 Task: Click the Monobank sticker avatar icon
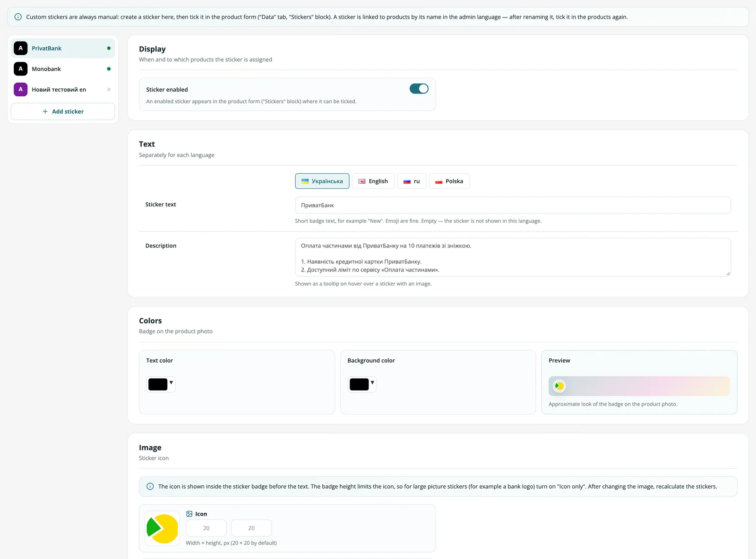click(x=20, y=69)
